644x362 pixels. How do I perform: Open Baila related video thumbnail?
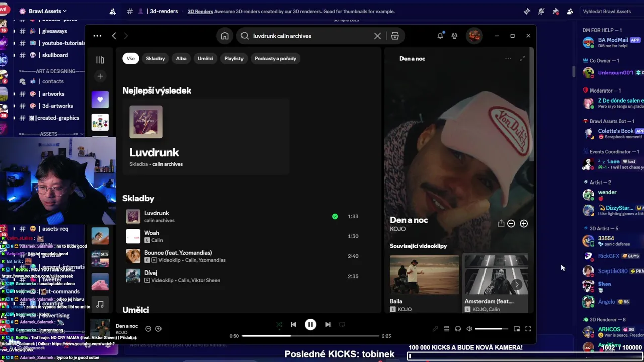coord(424,275)
